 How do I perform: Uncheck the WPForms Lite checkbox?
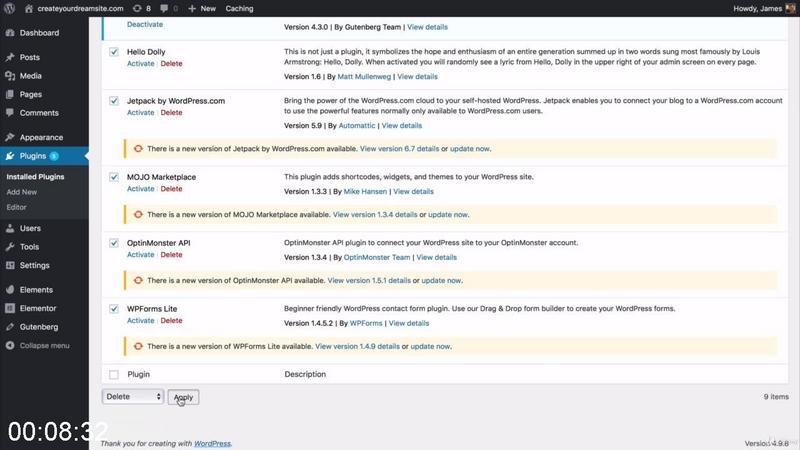(114, 309)
